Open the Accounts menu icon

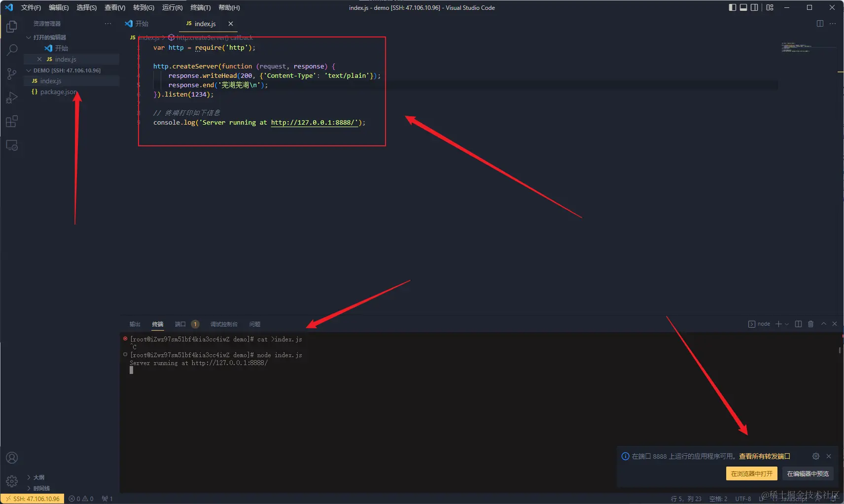pos(12,458)
